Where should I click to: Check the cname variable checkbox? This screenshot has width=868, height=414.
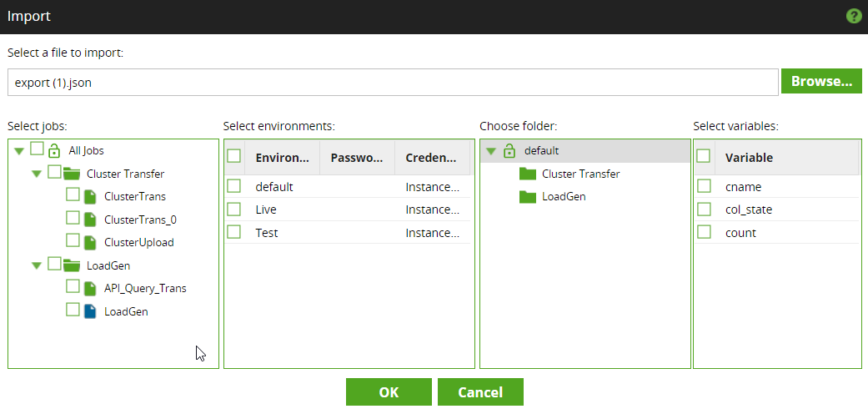(704, 185)
